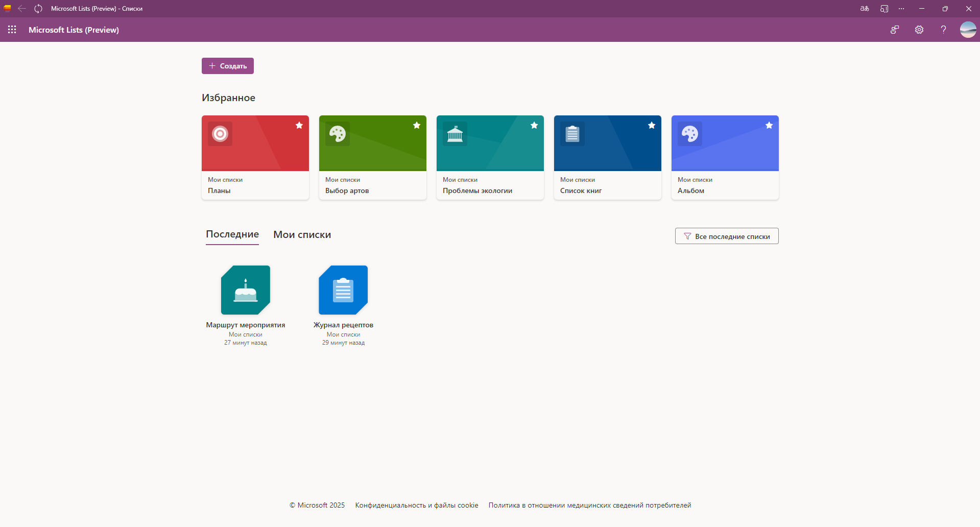Image resolution: width=980 pixels, height=527 pixels.
Task: Open Маршрут мероприятия cake icon list
Action: point(246,290)
